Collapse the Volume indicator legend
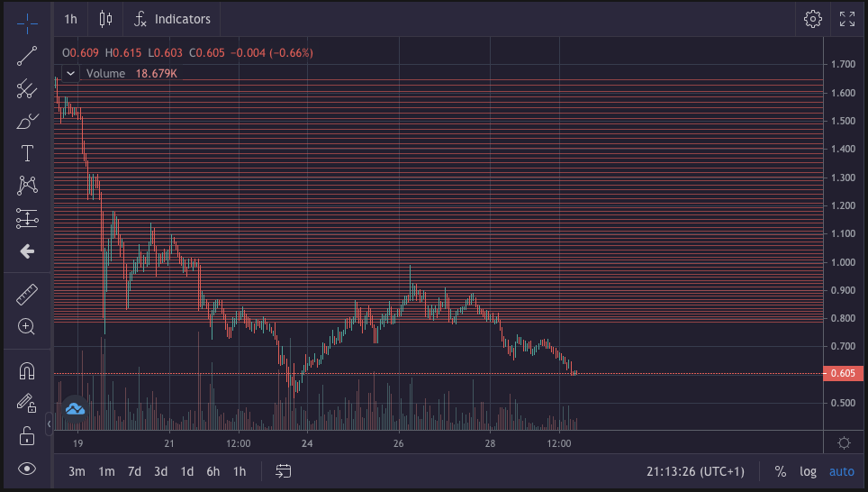The image size is (868, 492). click(71, 73)
